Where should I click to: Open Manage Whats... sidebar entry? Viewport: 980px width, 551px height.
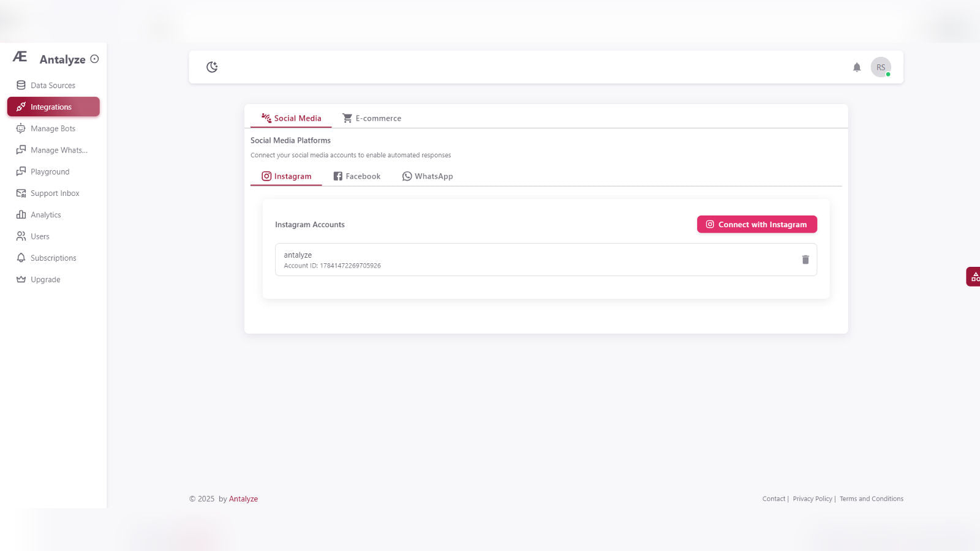[x=53, y=150]
